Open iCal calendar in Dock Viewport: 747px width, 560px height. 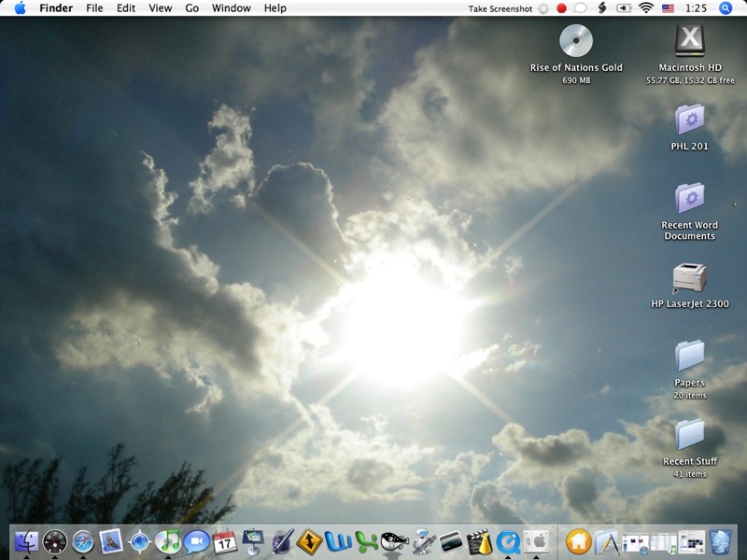pyautogui.click(x=224, y=541)
